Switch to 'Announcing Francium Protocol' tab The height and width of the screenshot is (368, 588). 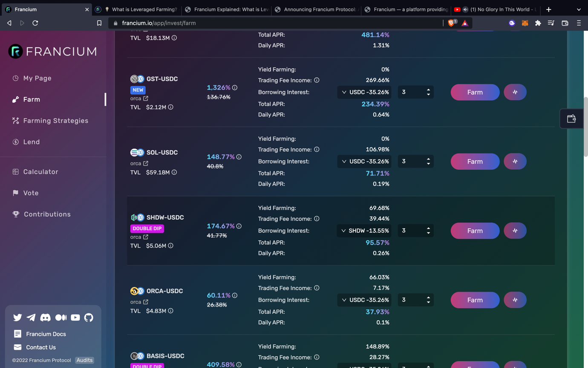(317, 9)
